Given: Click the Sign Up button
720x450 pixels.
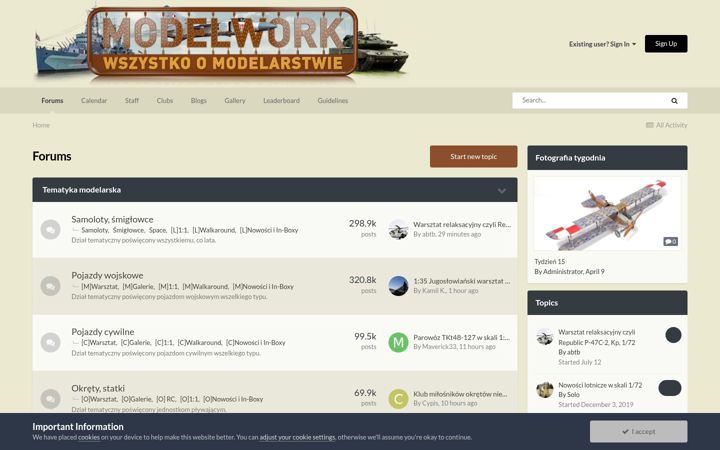Looking at the screenshot, I should click(666, 44).
